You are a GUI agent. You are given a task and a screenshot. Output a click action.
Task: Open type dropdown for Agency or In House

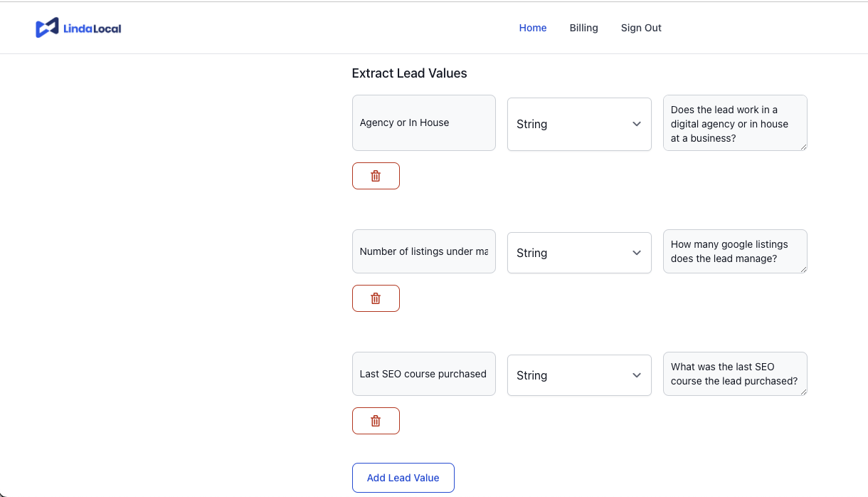click(579, 124)
